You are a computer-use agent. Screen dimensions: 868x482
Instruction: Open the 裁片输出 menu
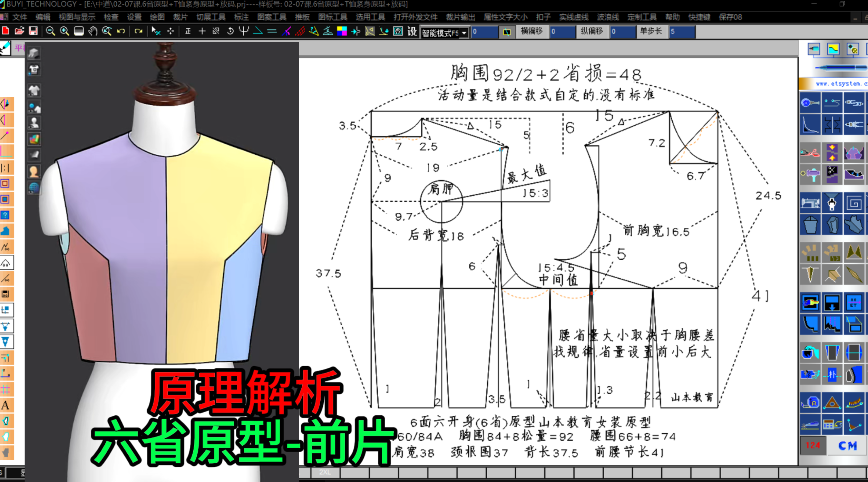coord(460,17)
